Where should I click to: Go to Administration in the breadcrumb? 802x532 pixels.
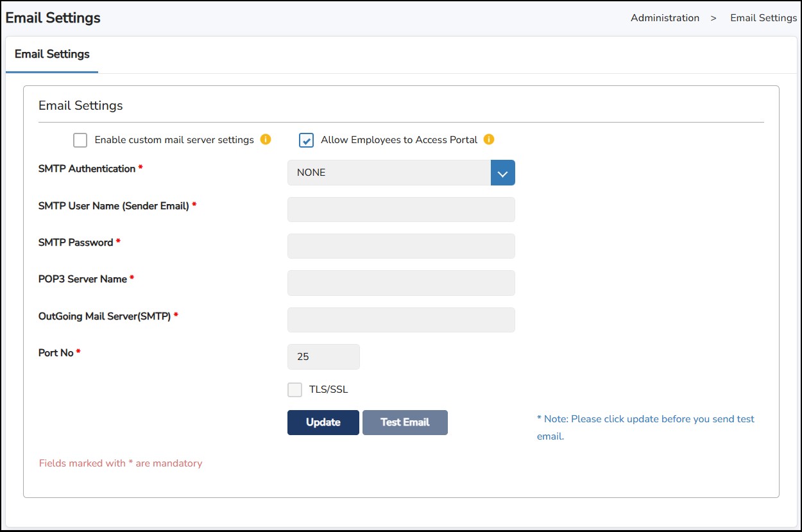point(665,18)
